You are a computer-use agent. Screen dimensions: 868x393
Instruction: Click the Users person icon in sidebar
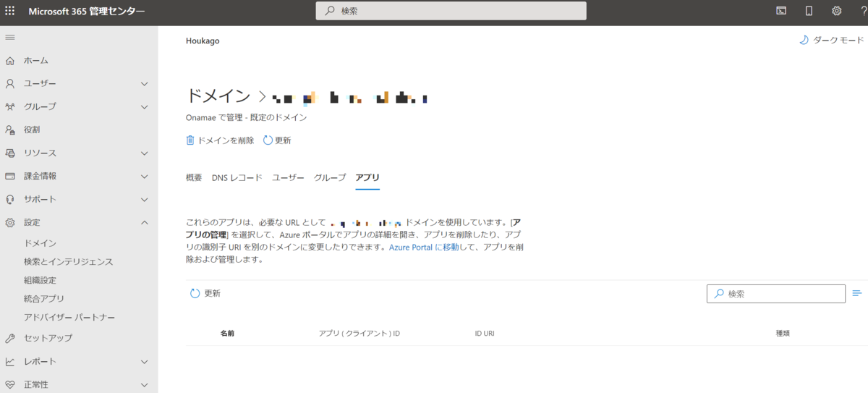10,84
